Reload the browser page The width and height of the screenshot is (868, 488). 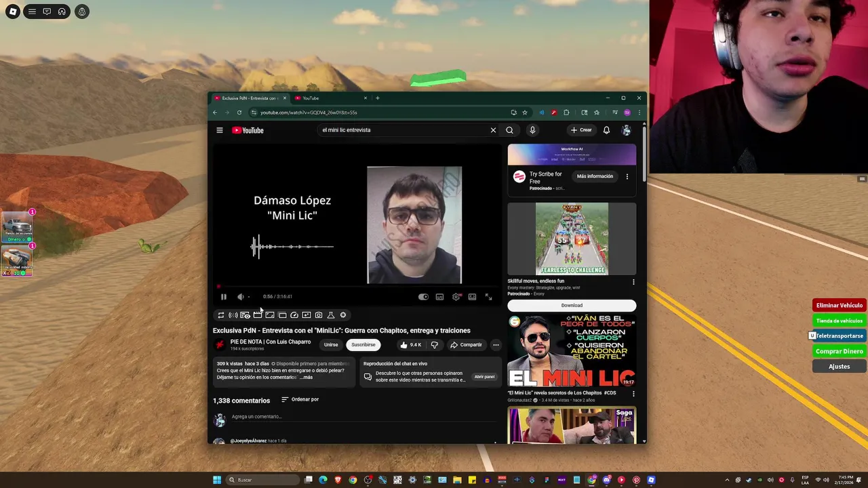(239, 113)
